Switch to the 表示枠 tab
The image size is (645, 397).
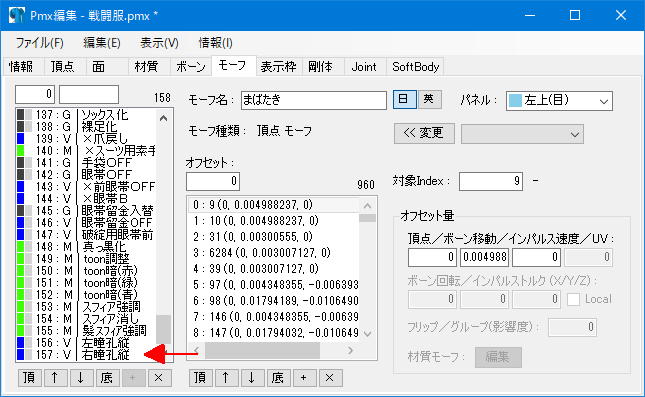click(x=279, y=67)
